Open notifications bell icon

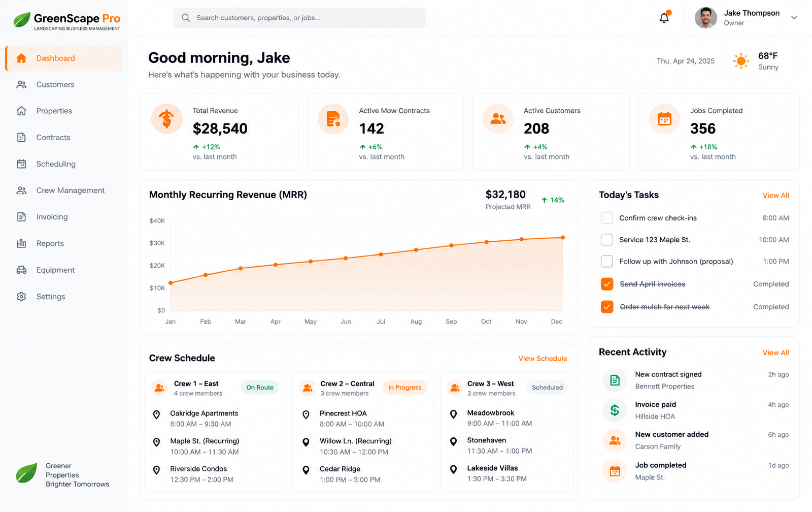664,18
